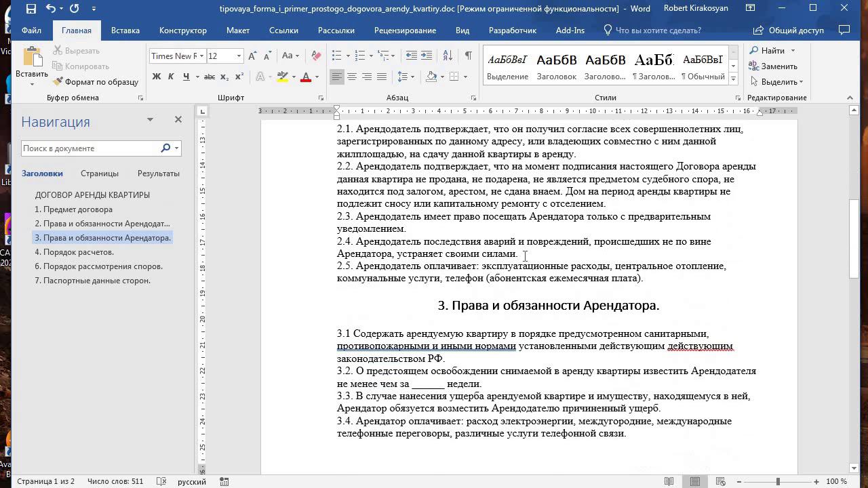Switch to the Страницы tab in Navigation pane

[x=99, y=174]
